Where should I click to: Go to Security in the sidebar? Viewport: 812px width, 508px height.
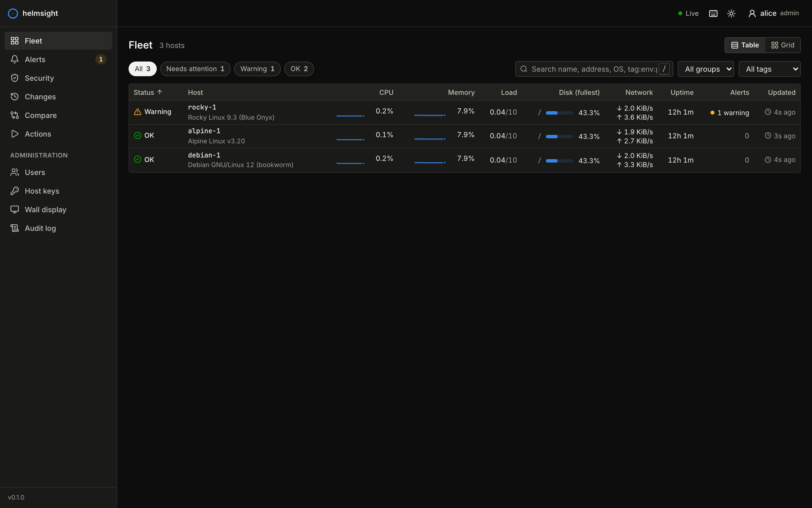[x=58, y=78]
